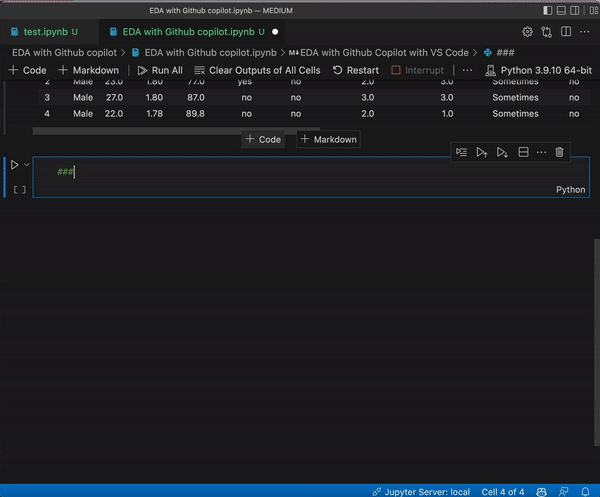Click the Interrupt kernel button

[x=417, y=70]
